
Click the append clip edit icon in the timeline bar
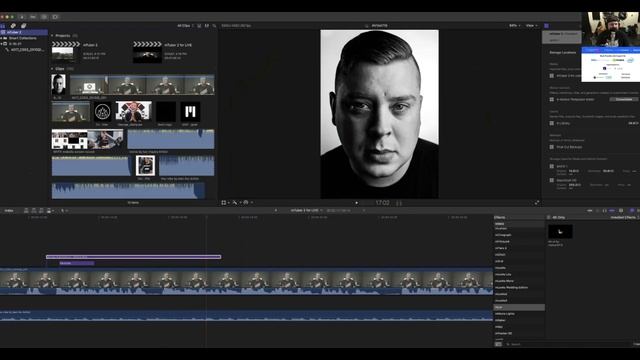tap(41, 211)
